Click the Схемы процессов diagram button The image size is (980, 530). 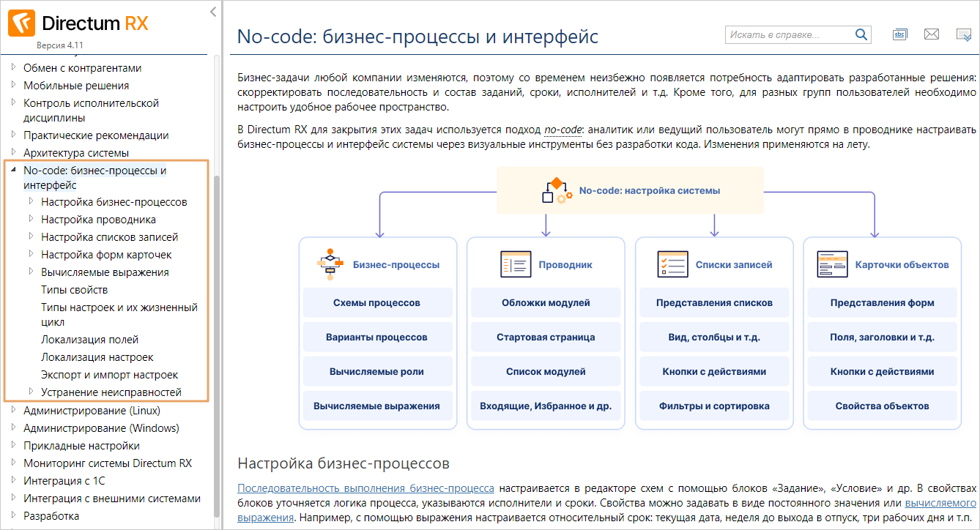pos(376,302)
